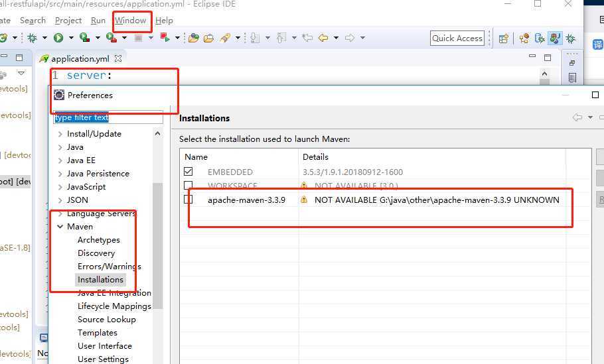Click the gray Forward arrow in the toolbar

[349, 38]
